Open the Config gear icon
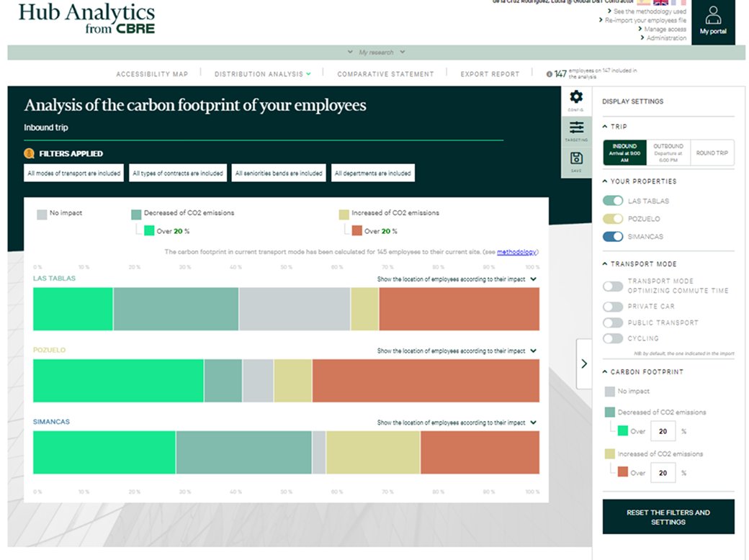Image resolution: width=749 pixels, height=560 pixels. [576, 97]
